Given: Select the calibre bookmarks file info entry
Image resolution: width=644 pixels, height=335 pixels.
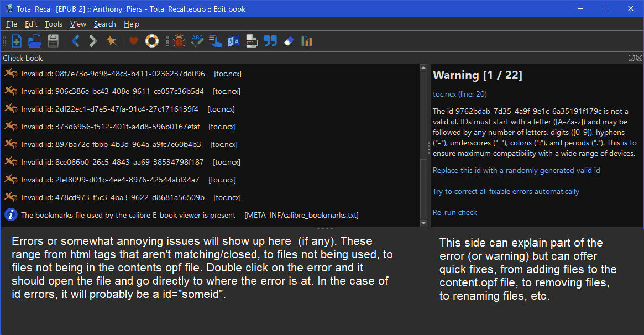Looking at the screenshot, I should [210, 214].
